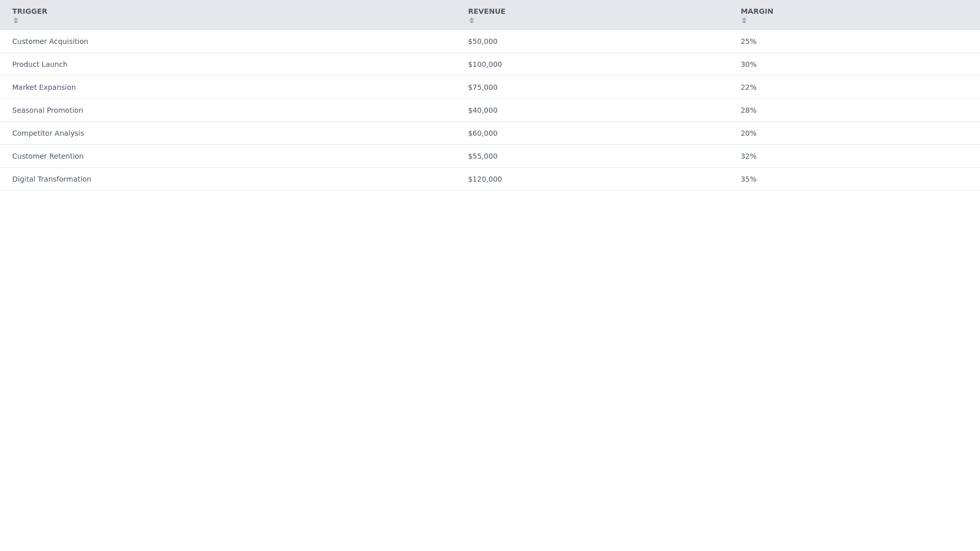Click the REVENUE column header label
This screenshot has height=551, width=980.
click(486, 11)
